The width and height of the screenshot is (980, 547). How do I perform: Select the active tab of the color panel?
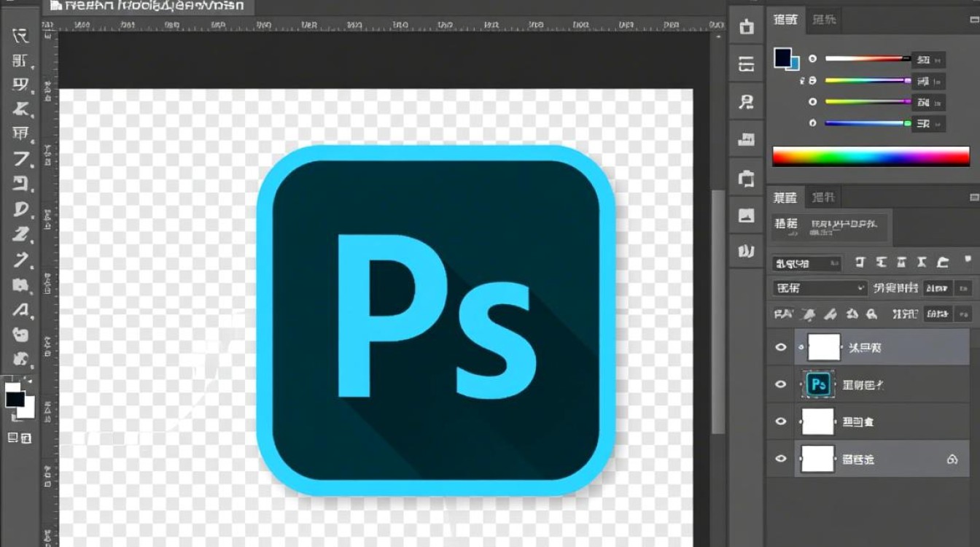[785, 20]
